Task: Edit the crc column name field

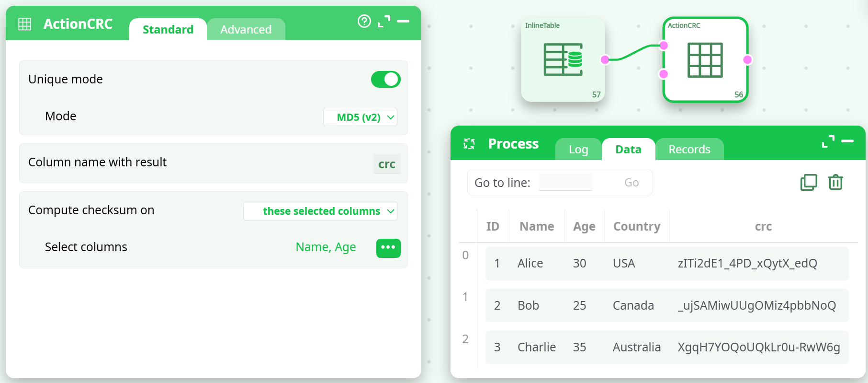Action: [386, 164]
